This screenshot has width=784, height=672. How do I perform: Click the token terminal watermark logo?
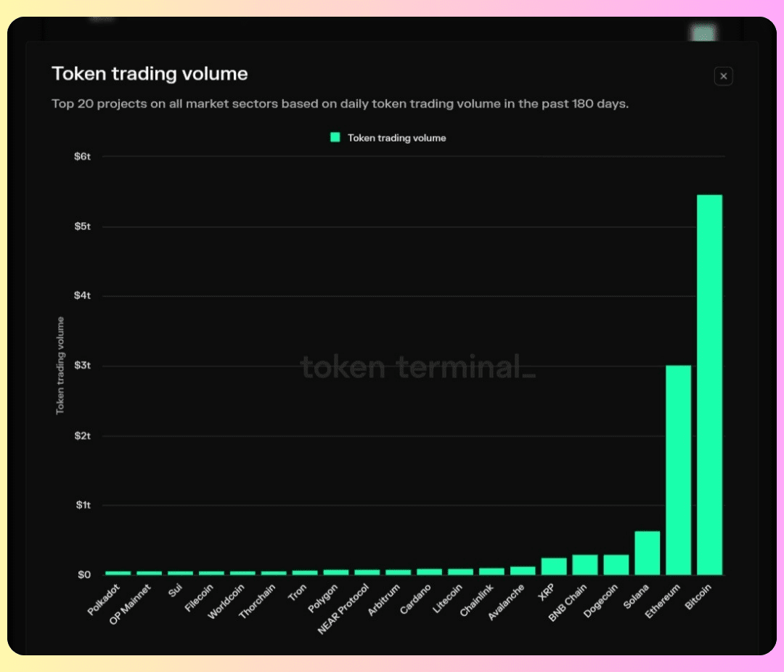(417, 367)
